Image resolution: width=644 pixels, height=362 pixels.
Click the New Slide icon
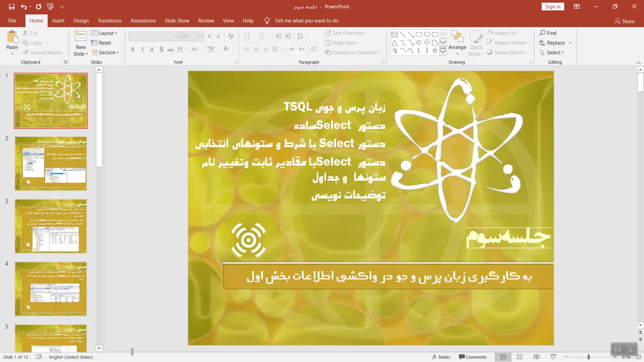80,36
